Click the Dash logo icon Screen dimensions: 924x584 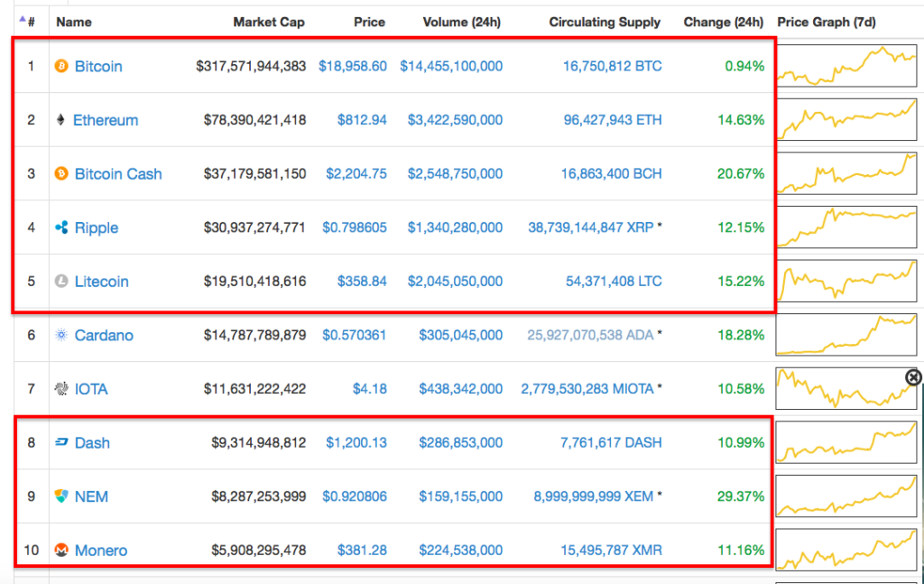pos(61,442)
